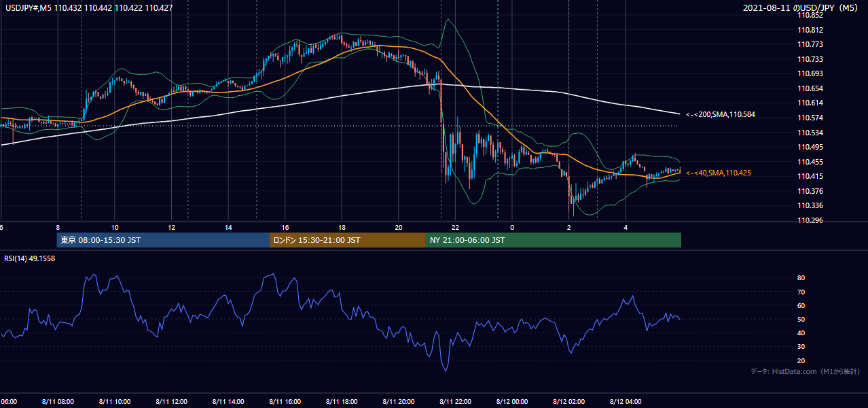The width and height of the screenshot is (868, 408).
Task: Click price axis label 110.693
Action: click(x=810, y=73)
